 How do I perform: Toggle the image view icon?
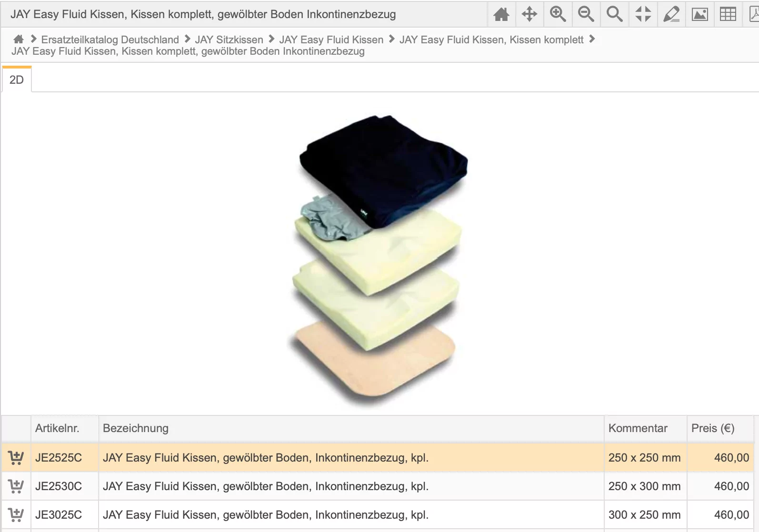[699, 14]
